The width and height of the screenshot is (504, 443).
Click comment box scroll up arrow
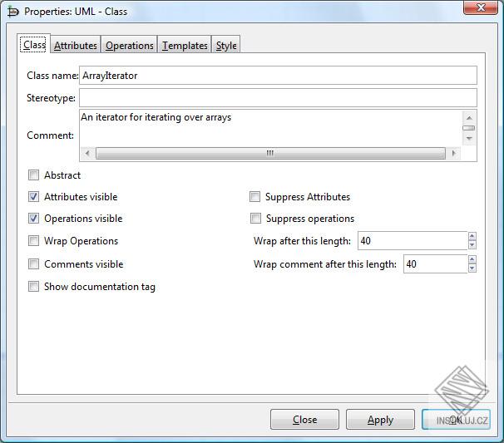coord(469,118)
